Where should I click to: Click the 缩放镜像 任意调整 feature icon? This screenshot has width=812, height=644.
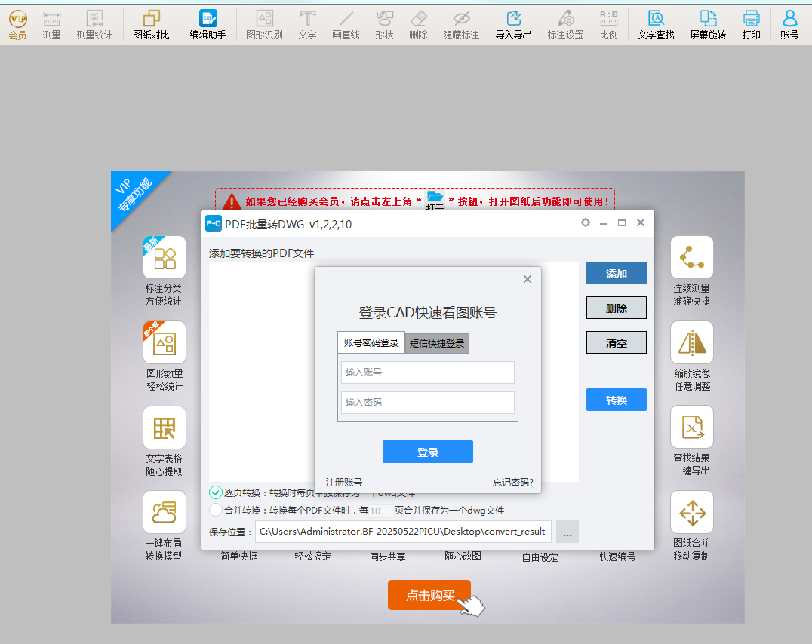[x=692, y=342]
